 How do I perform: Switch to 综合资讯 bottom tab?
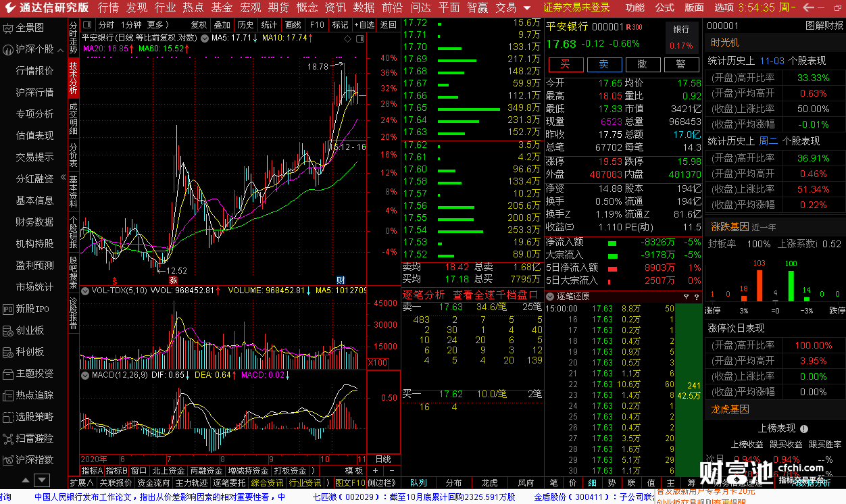pos(268,483)
